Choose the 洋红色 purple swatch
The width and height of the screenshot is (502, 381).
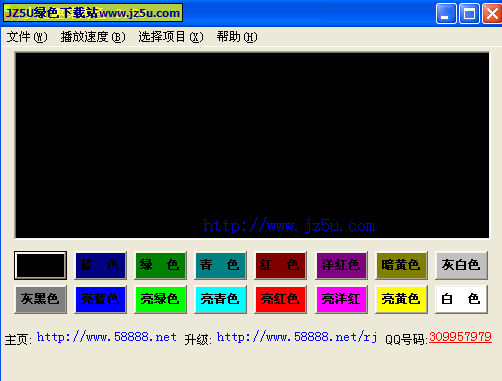(341, 265)
